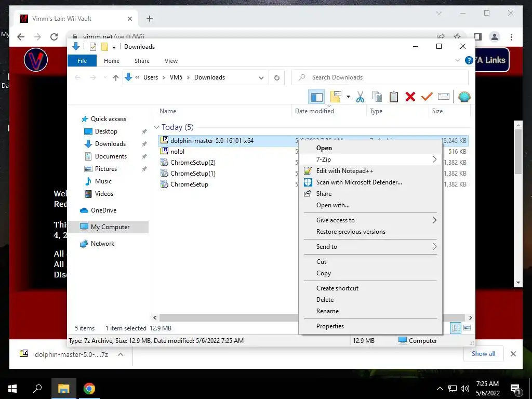Open Pictures in the navigation pane

coord(106,169)
